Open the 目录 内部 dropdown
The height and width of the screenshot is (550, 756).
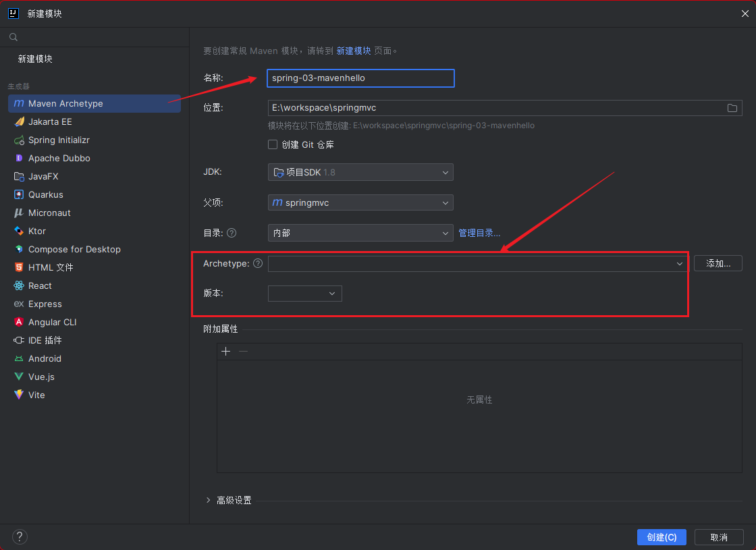pyautogui.click(x=360, y=233)
